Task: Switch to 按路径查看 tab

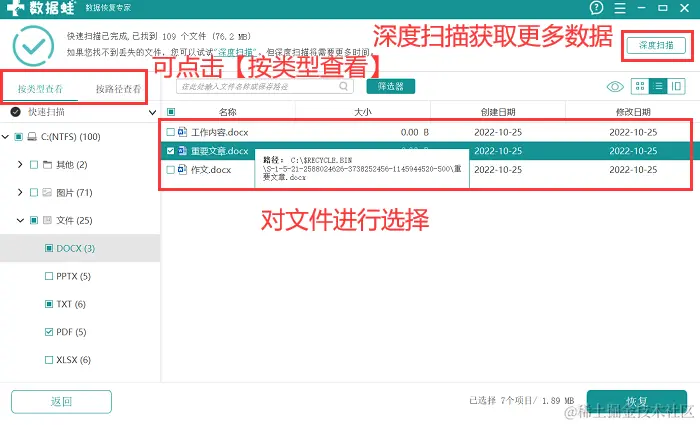Action: [x=118, y=89]
